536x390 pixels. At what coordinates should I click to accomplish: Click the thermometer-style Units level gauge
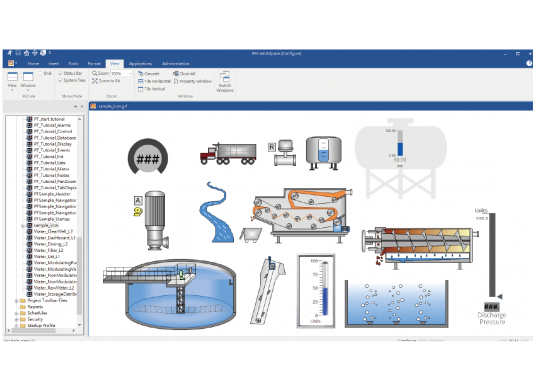click(316, 291)
